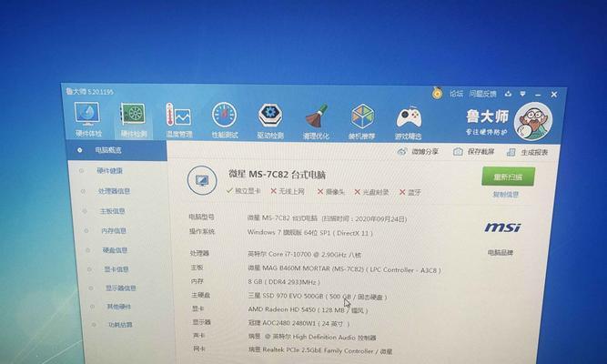Click the 独立显卡 check indicator
The image size is (607, 364).
click(x=244, y=191)
